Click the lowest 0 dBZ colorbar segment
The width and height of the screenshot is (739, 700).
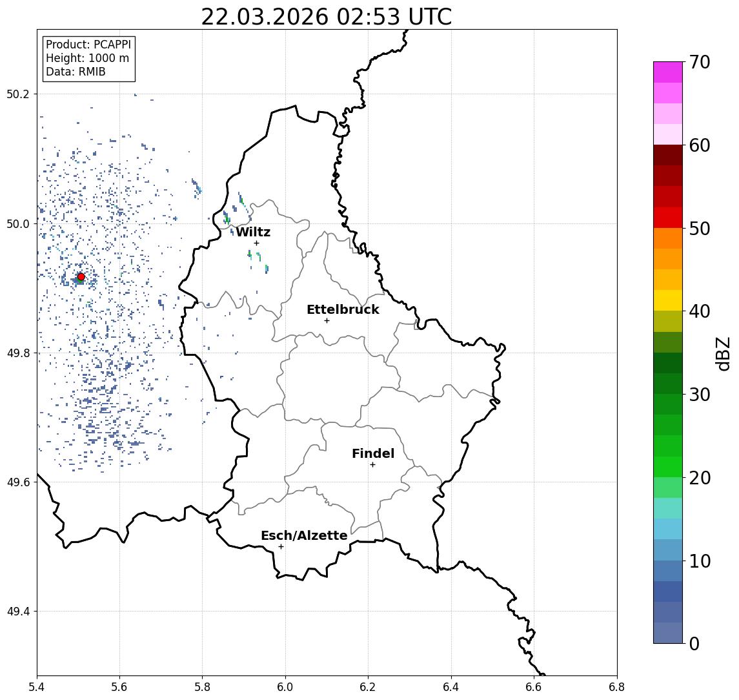668,633
